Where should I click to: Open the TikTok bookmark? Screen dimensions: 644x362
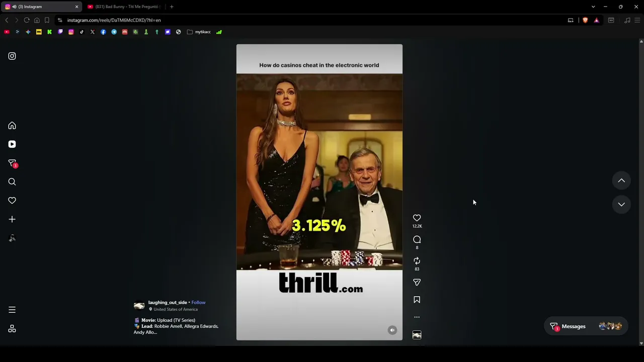pos(82,32)
